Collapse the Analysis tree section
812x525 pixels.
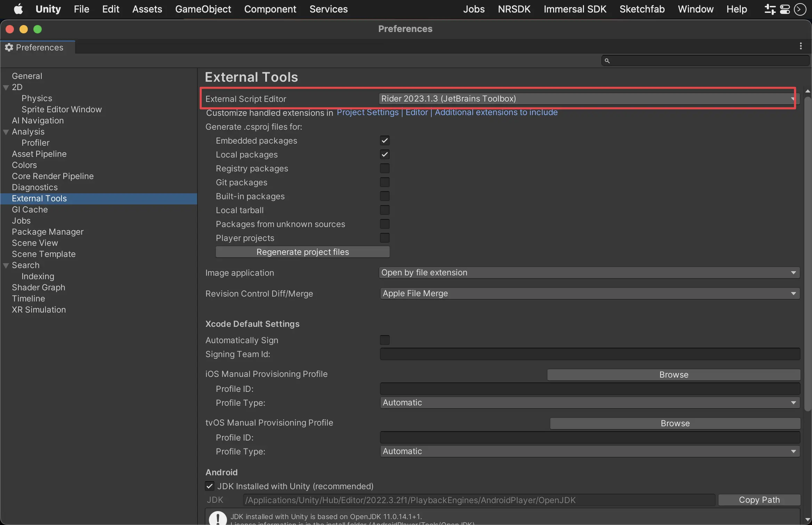pyautogui.click(x=6, y=132)
